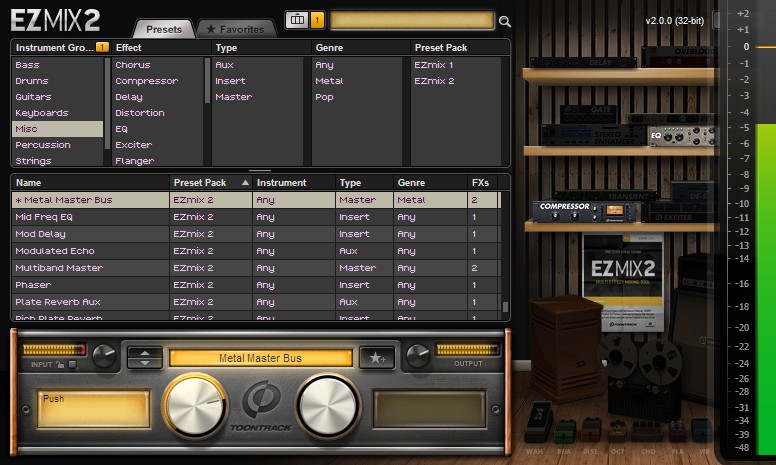Viewport: 776px width, 465px height.
Task: Click the Type filter column header
Action: coord(261,47)
